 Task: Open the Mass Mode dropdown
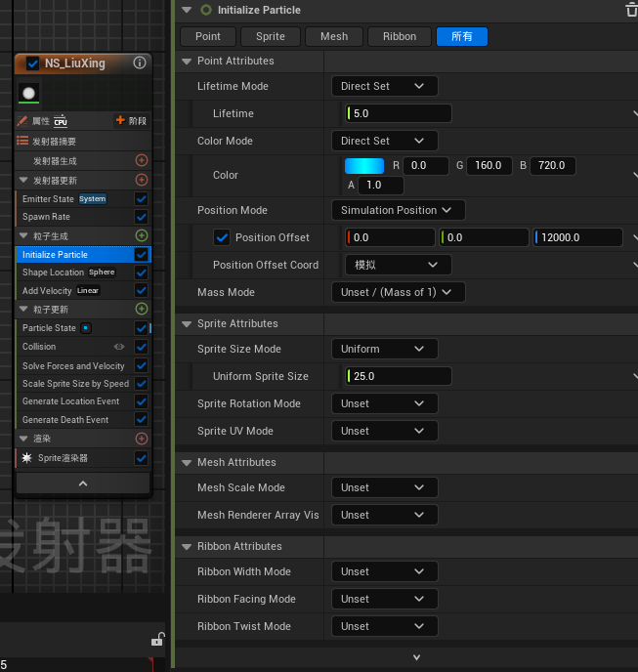click(399, 292)
